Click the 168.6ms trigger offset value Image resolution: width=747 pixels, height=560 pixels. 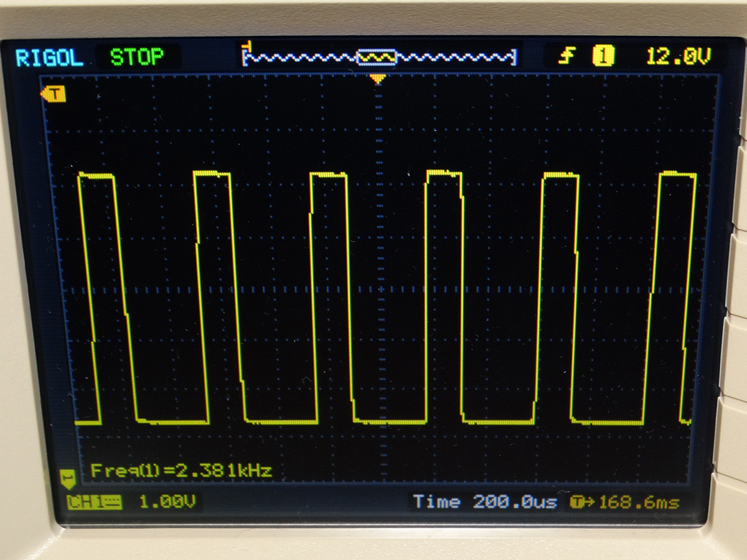pyautogui.click(x=638, y=502)
